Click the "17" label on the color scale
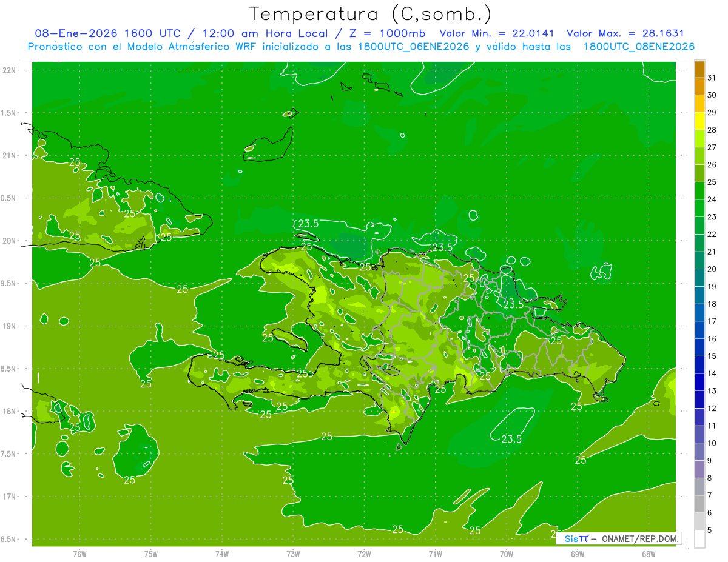This screenshot has width=728, height=562. [x=712, y=321]
